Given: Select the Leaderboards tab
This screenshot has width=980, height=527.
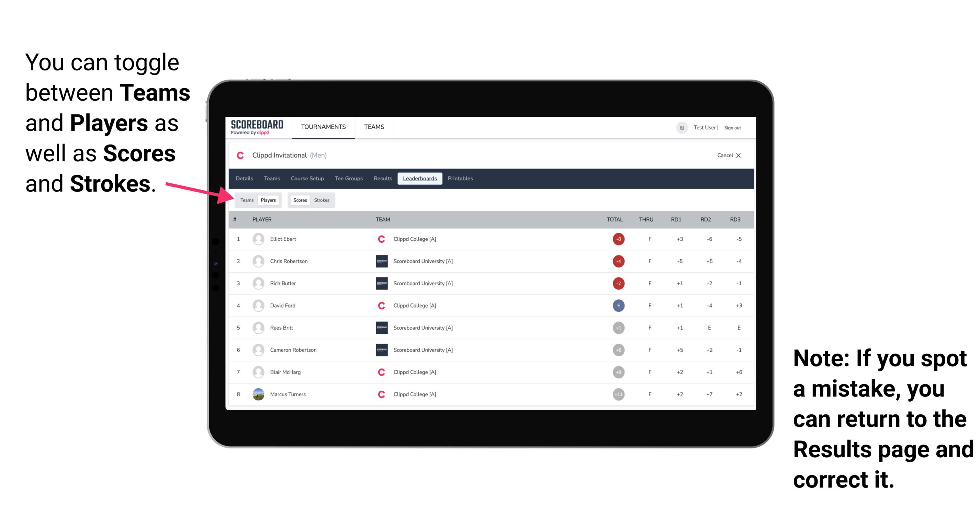Looking at the screenshot, I should [x=420, y=179].
